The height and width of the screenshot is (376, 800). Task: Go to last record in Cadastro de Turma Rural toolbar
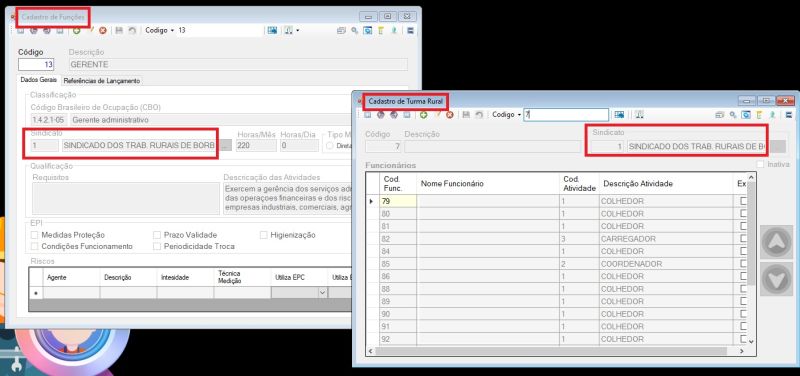(407, 115)
